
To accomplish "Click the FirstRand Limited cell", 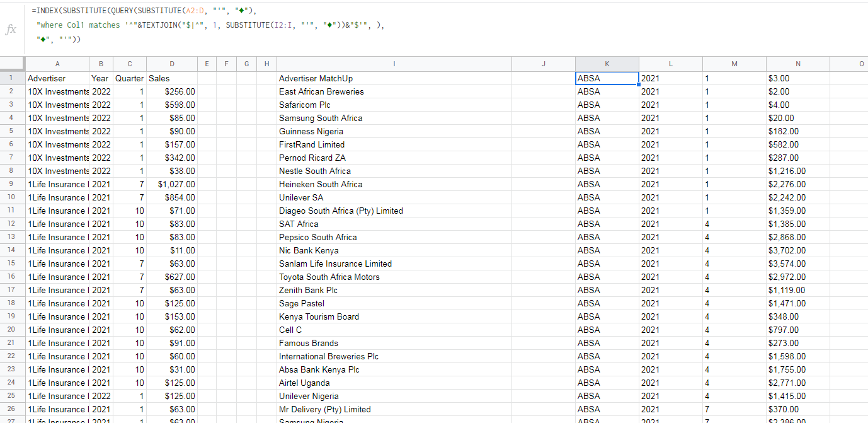I will pos(394,144).
